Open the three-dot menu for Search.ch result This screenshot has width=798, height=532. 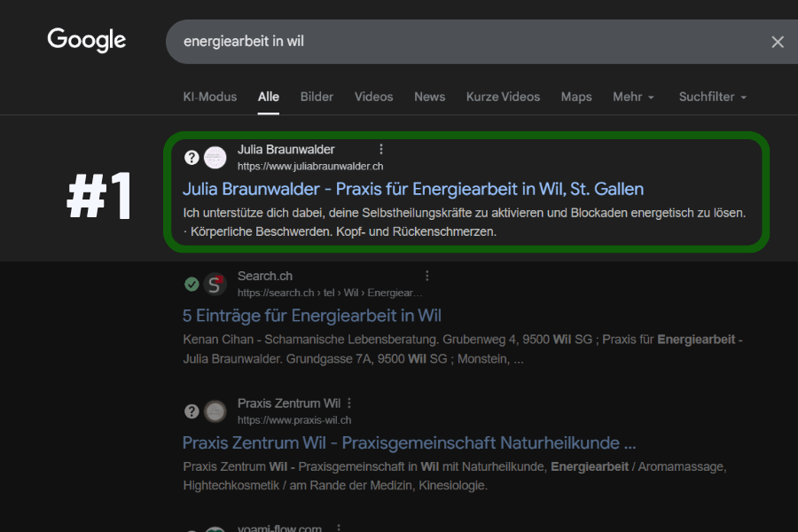click(x=427, y=276)
